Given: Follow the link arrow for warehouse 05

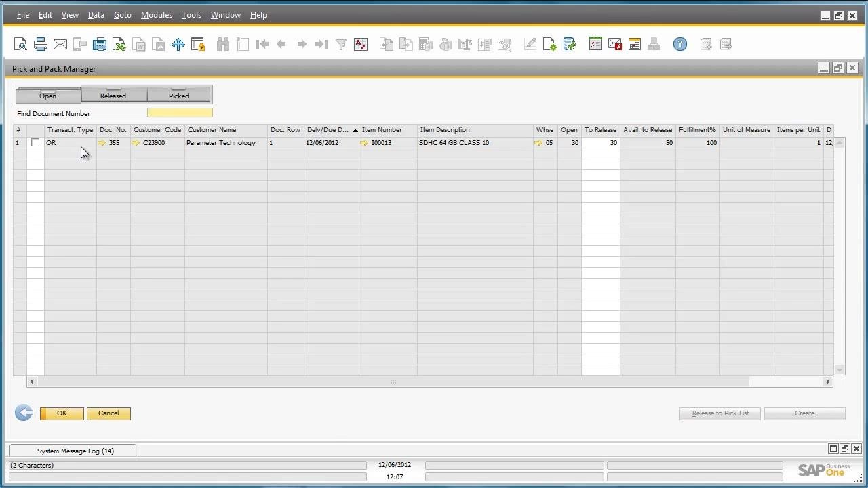Looking at the screenshot, I should click(x=539, y=143).
